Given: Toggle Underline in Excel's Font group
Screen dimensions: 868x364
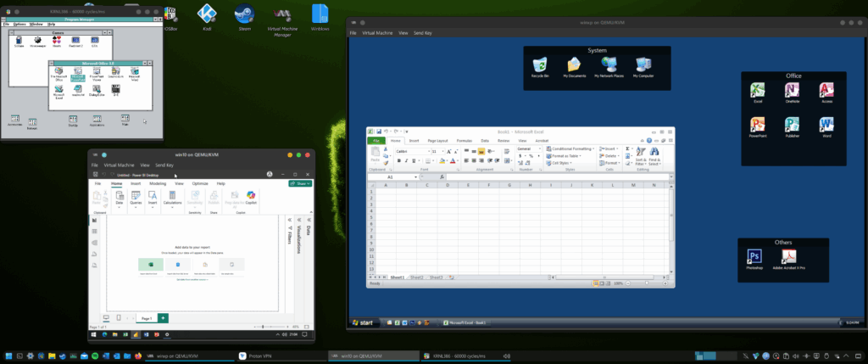Looking at the screenshot, I should 414,160.
